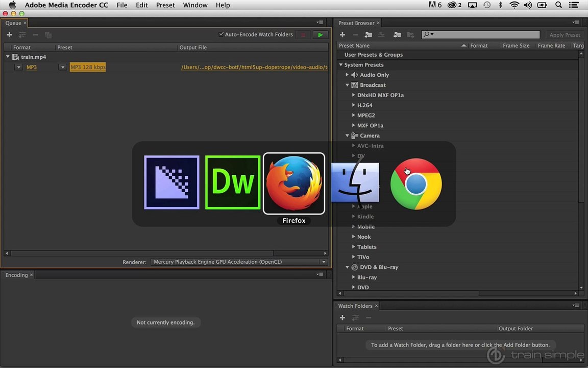Open Watch Folders edit settings icon
The image size is (588, 368).
point(355,318)
